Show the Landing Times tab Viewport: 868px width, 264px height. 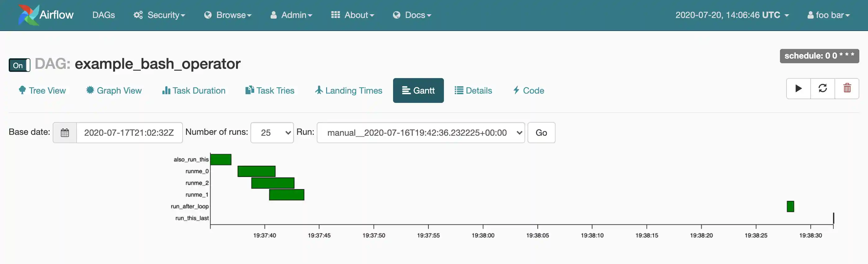coord(349,90)
